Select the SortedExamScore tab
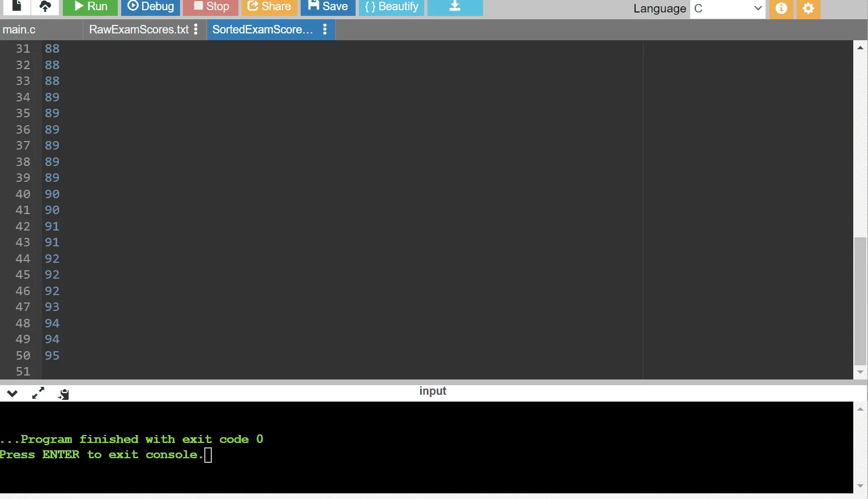The width and height of the screenshot is (868, 499). [262, 29]
